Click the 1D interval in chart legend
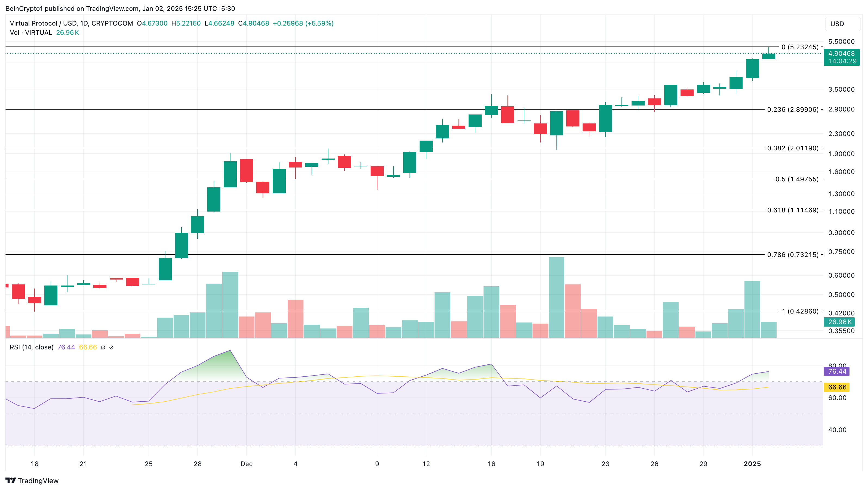The image size is (868, 490). point(84,23)
